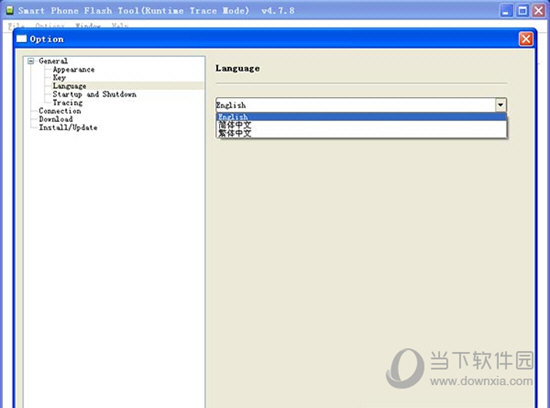The height and width of the screenshot is (408, 550).
Task: Open the Connection settings category
Action: click(60, 111)
